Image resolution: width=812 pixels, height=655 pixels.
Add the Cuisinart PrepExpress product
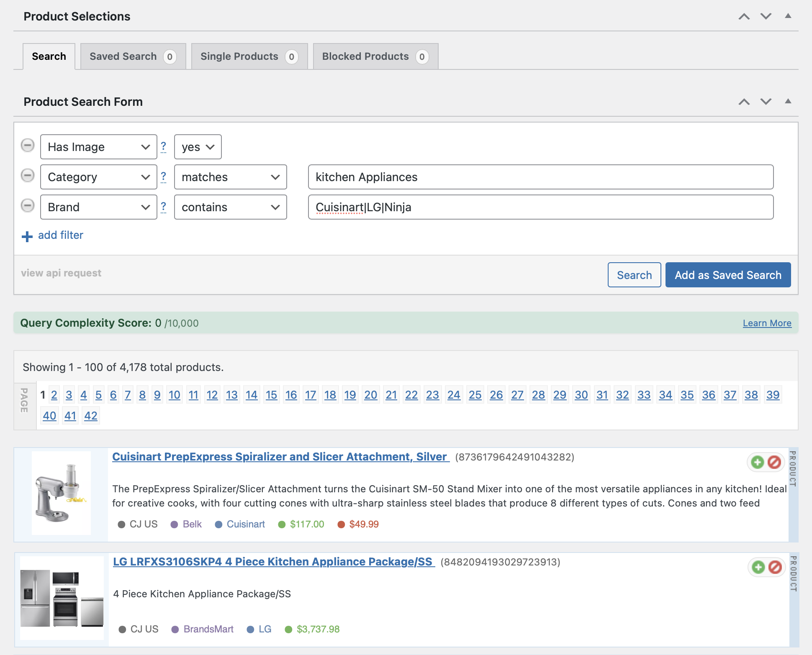point(757,462)
